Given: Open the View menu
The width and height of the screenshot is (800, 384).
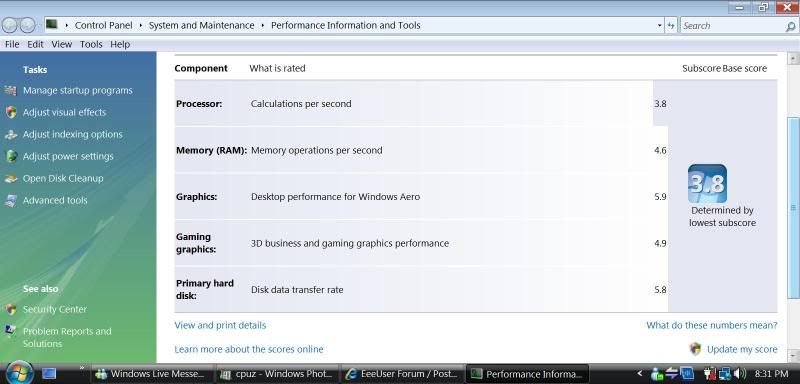Looking at the screenshot, I should tap(62, 44).
